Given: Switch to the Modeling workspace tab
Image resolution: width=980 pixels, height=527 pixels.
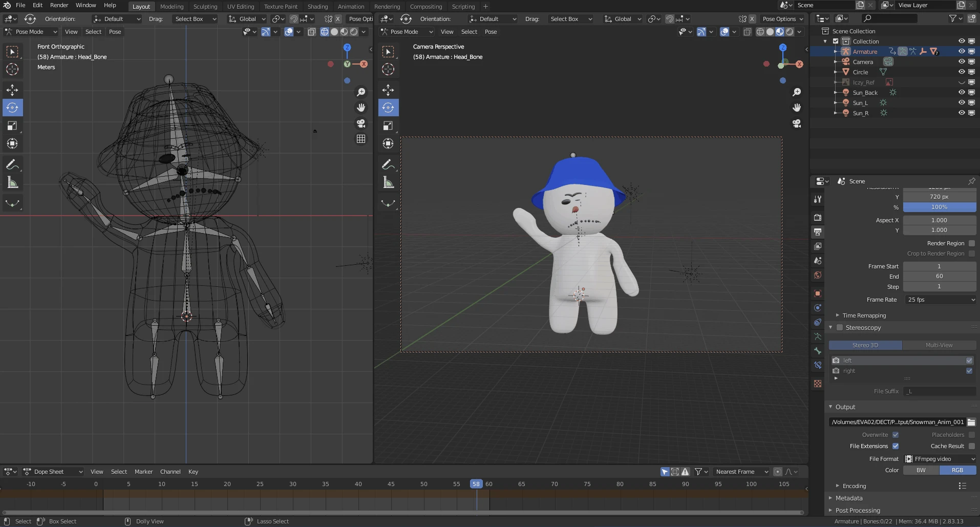Looking at the screenshot, I should 172,7.
